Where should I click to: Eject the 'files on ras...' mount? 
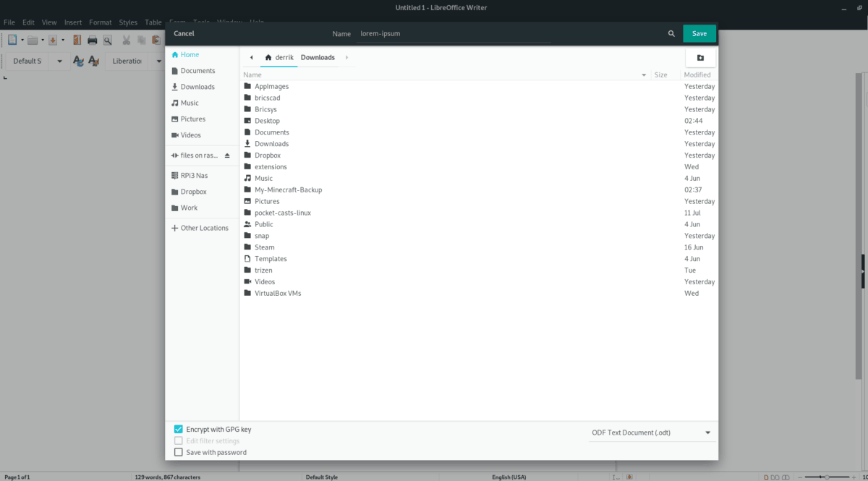[x=227, y=156]
